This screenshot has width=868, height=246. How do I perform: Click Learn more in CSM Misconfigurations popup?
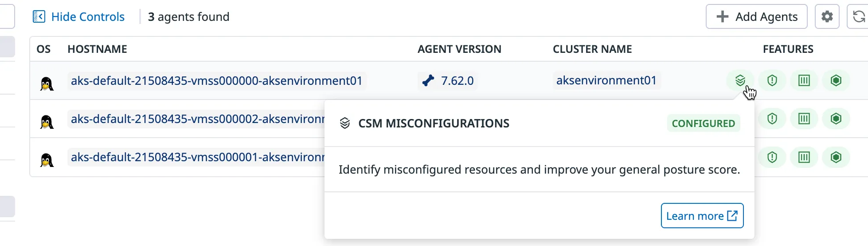(x=702, y=216)
